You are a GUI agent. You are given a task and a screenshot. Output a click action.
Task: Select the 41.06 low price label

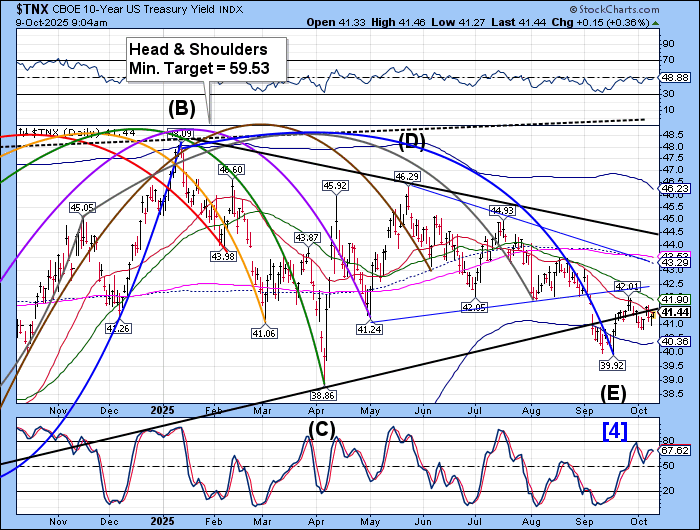[x=263, y=333]
